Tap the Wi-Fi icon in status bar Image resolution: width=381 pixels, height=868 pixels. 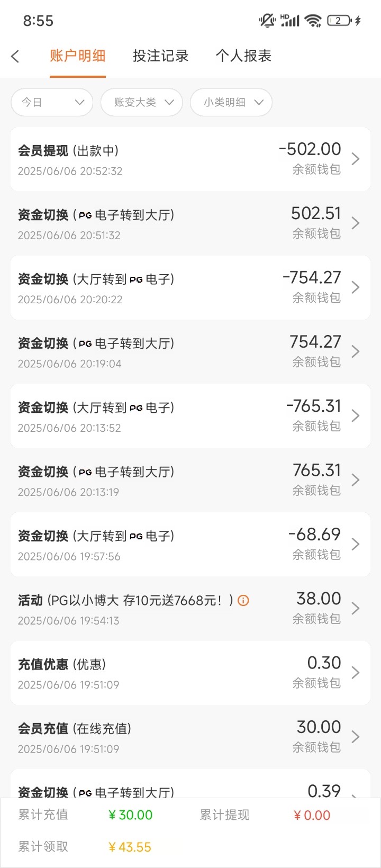point(313,21)
